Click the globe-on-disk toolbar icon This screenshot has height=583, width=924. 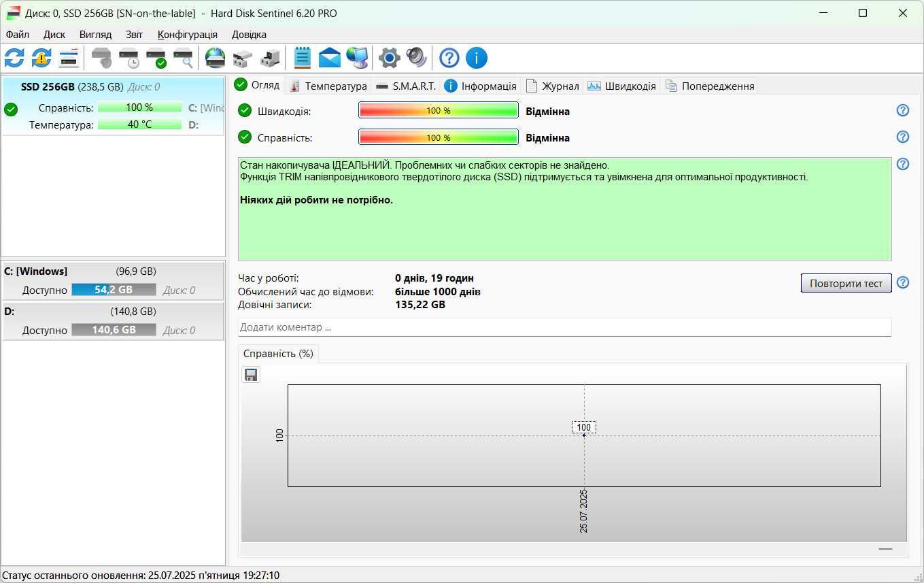click(216, 58)
